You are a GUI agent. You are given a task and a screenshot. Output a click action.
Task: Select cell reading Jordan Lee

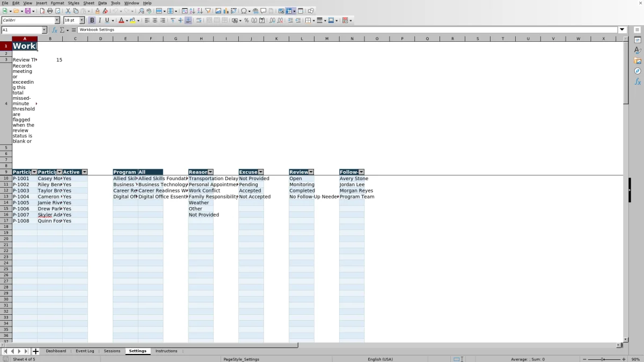(352, 184)
